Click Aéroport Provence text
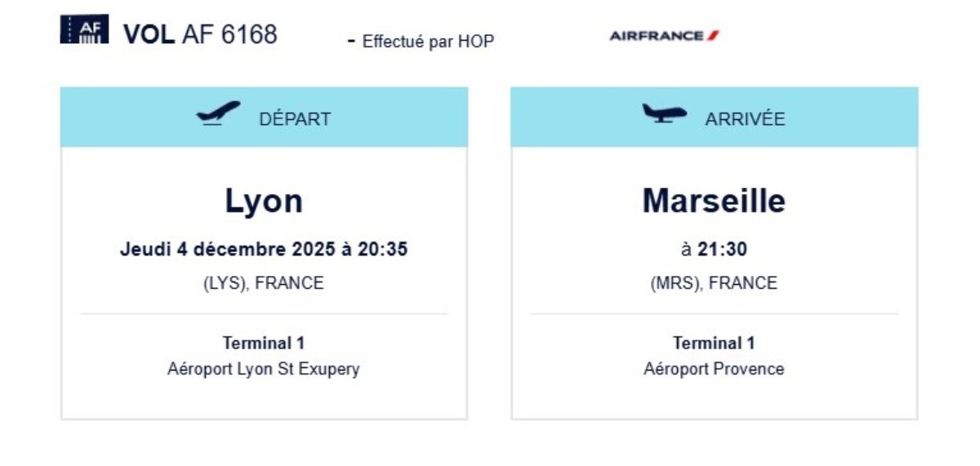 pos(714,369)
